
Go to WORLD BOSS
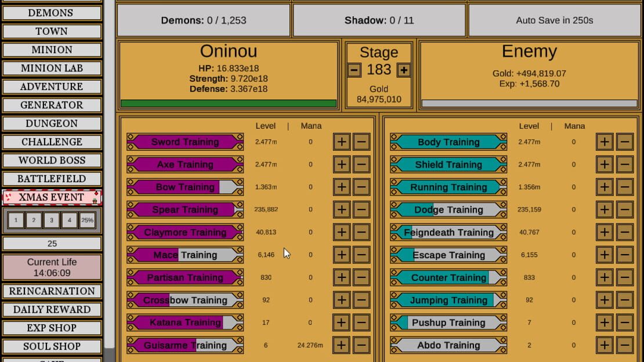(x=52, y=161)
